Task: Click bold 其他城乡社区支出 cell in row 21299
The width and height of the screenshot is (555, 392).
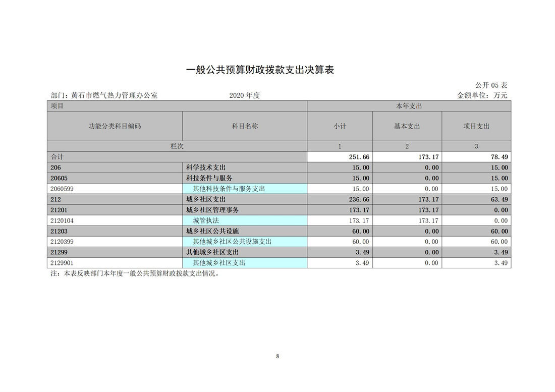Action: [245, 252]
